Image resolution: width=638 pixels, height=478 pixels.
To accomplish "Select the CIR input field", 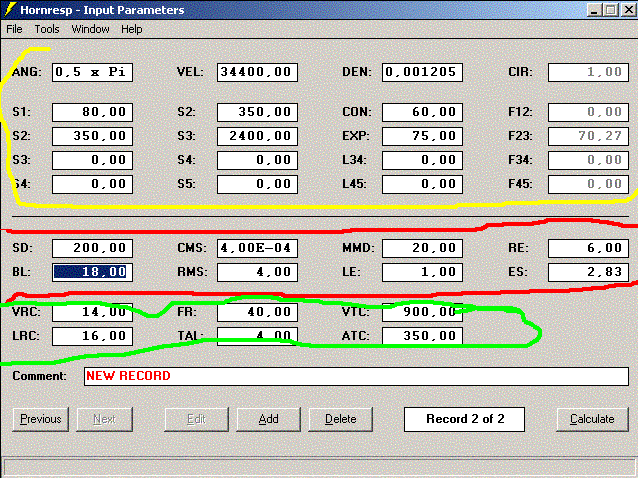I will (588, 72).
